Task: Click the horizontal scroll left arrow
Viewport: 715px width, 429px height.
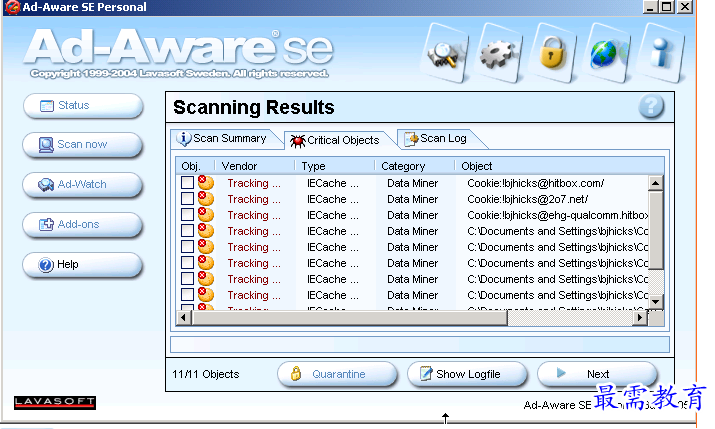Action: [184, 317]
